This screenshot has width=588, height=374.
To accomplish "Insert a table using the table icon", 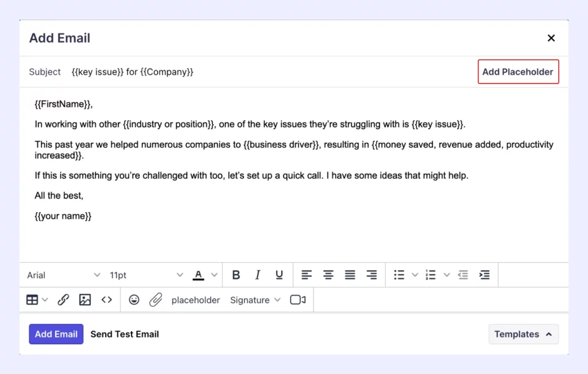I will click(x=32, y=299).
